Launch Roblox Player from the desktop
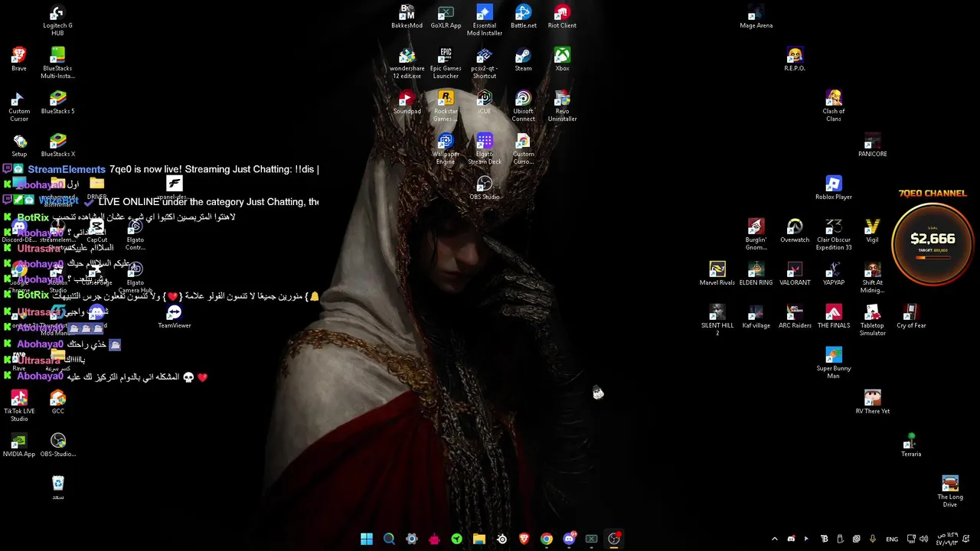 pos(834,188)
